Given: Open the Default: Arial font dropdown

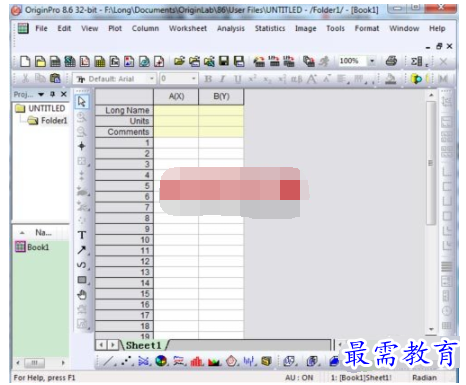Looking at the screenshot, I should click(x=152, y=79).
